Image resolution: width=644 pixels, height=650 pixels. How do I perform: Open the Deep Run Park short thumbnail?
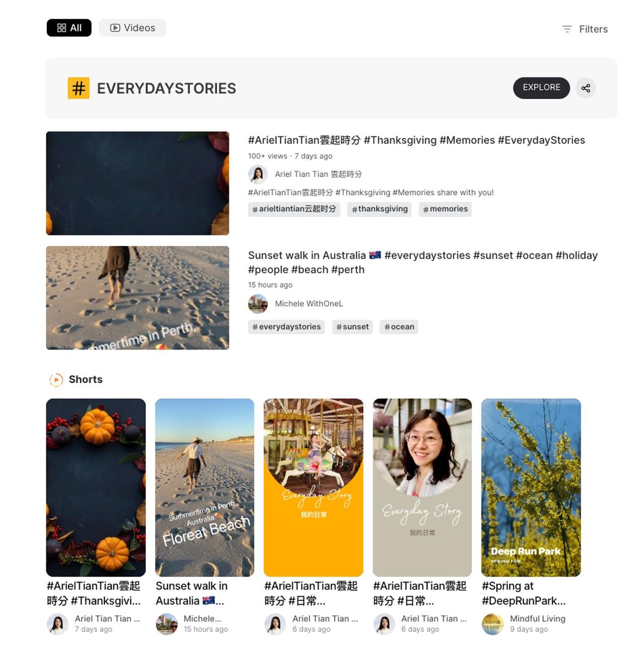click(531, 488)
